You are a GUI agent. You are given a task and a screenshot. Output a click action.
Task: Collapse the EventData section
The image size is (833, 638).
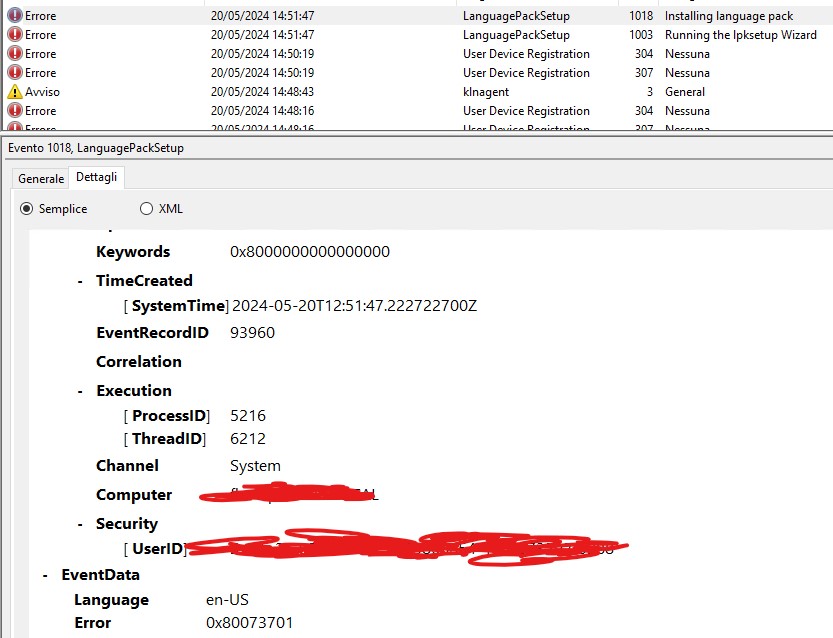point(44,574)
